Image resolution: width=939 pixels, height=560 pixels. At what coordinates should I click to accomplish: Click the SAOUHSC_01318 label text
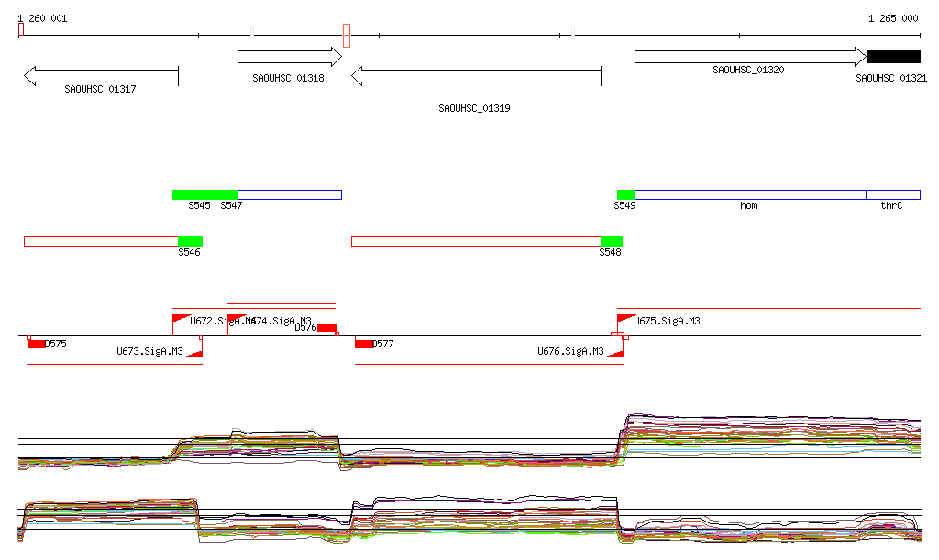click(288, 79)
